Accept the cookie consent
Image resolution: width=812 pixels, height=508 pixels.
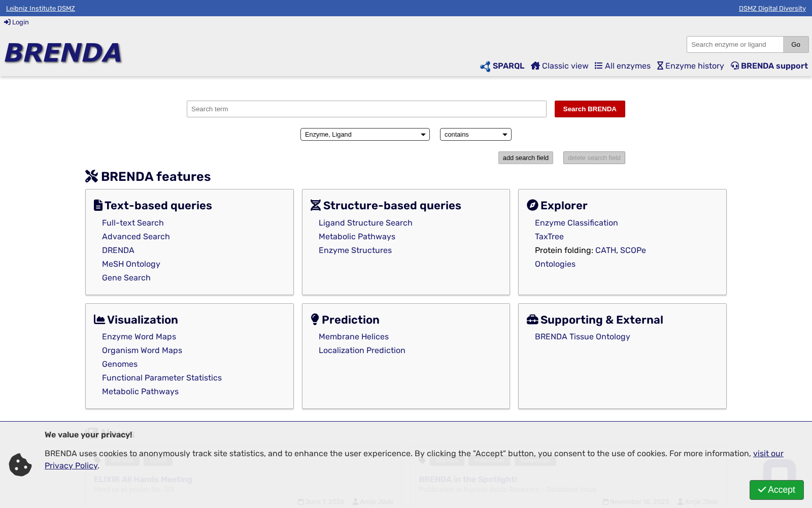point(776,490)
